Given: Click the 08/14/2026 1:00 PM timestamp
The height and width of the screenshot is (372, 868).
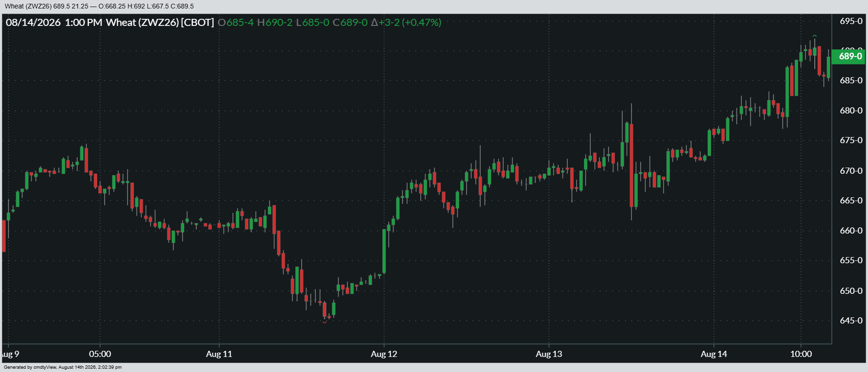Looking at the screenshot, I should click(54, 23).
